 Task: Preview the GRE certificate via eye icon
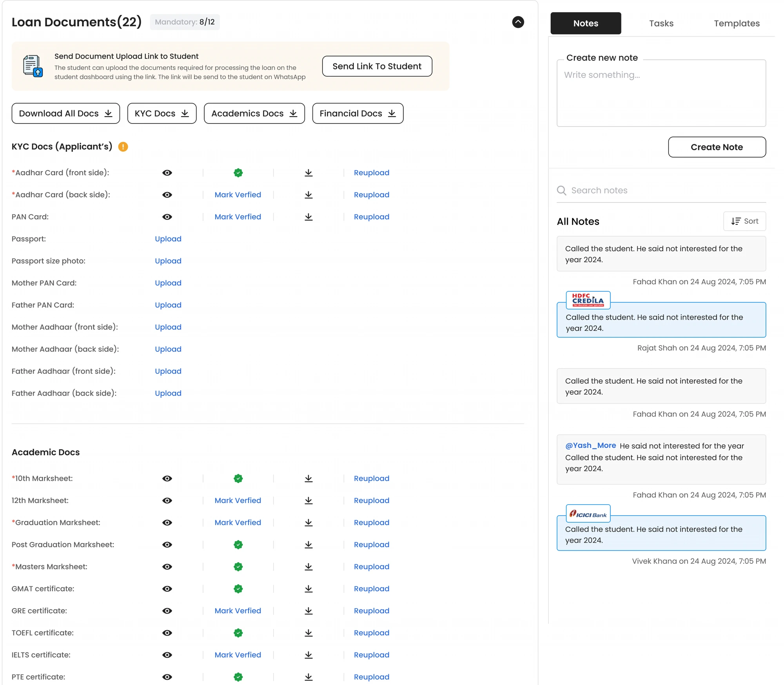(167, 611)
